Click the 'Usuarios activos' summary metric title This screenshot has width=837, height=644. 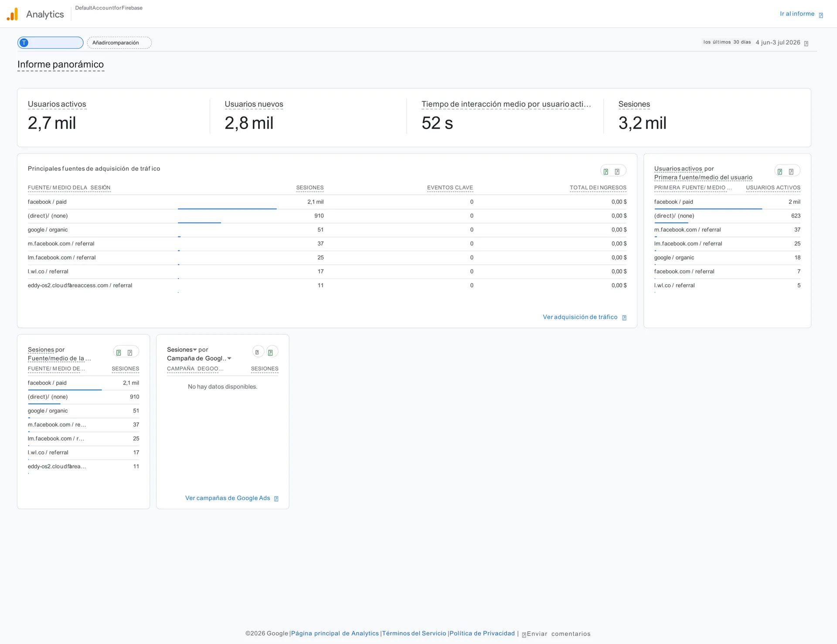[57, 104]
